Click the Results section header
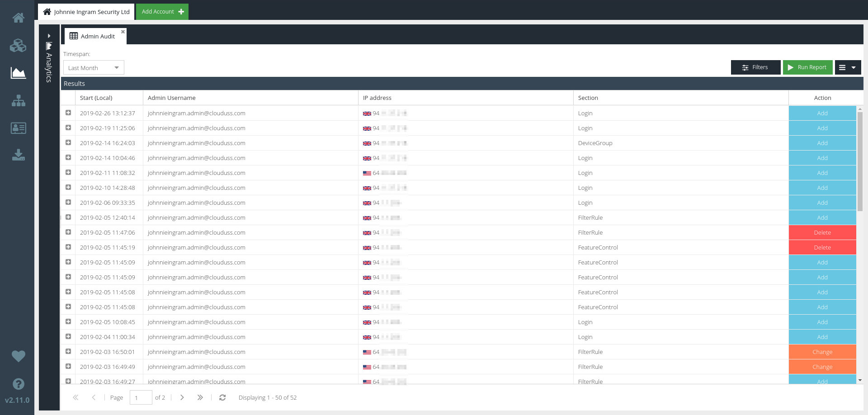Viewport: 868px width, 415px height. pos(462,84)
